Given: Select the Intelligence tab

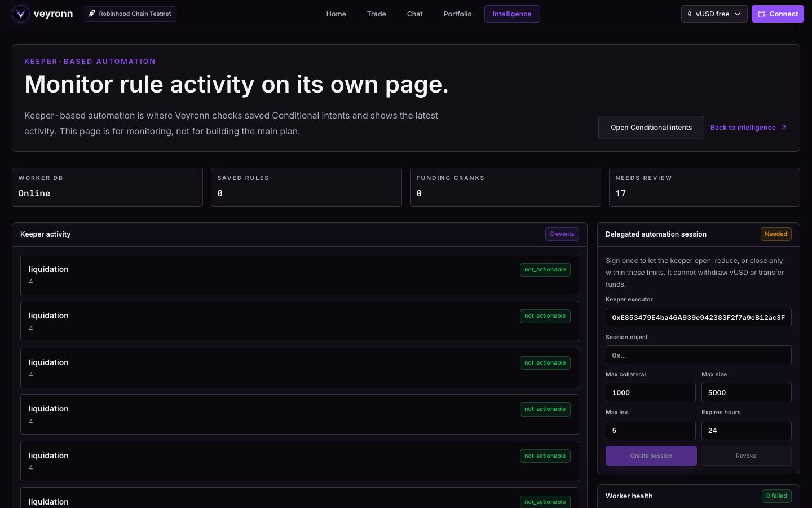Looking at the screenshot, I should point(512,14).
